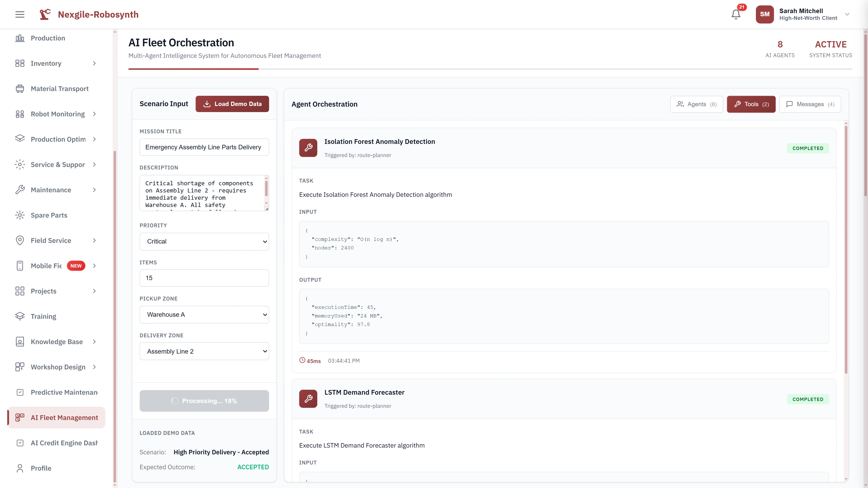Viewport: 868px width, 488px height.
Task: Click the Processing 18% progress bar
Action: tap(204, 401)
